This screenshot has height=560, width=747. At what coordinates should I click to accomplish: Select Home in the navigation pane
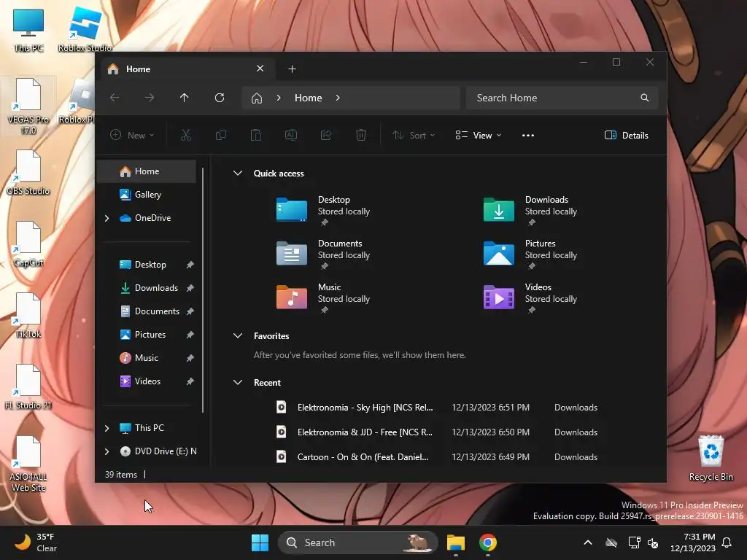click(x=147, y=171)
